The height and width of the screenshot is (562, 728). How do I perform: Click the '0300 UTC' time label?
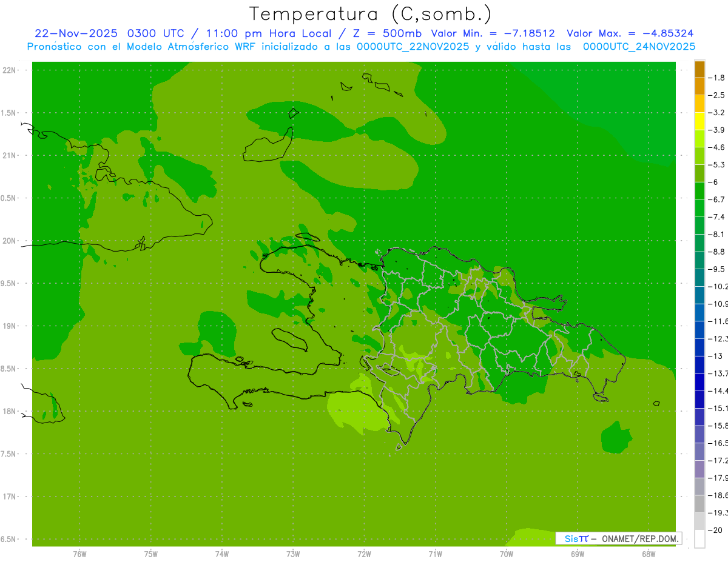[x=157, y=33]
